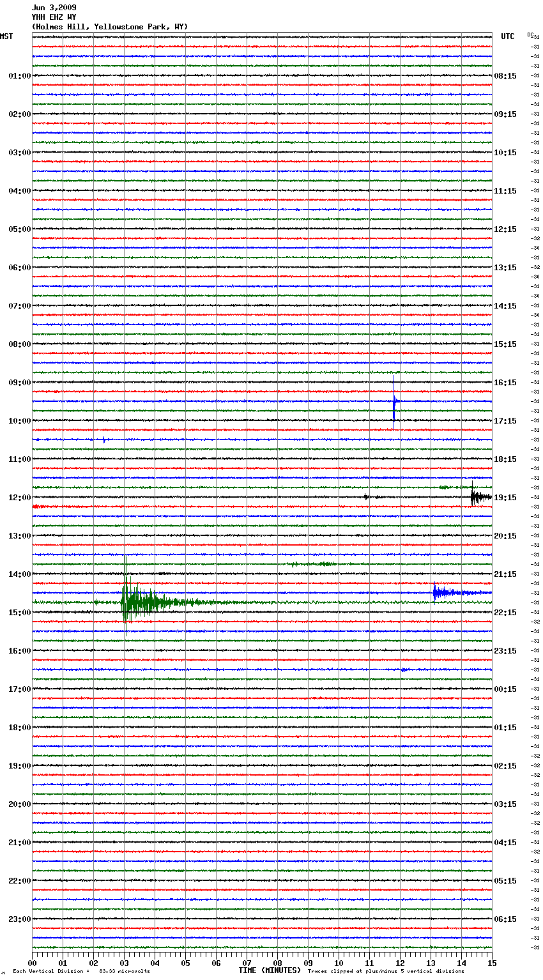Select the 20:00 MST row label
The image size is (543, 980).
[x=20, y=804]
